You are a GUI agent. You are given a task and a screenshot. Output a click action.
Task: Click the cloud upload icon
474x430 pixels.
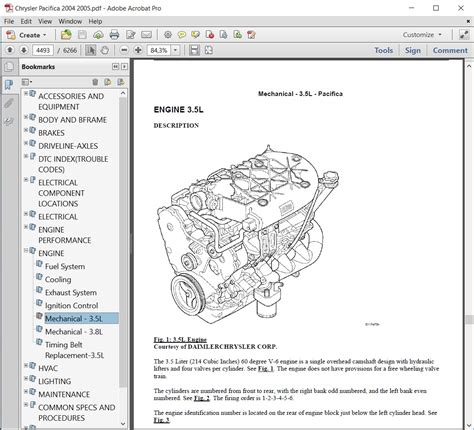(x=98, y=35)
